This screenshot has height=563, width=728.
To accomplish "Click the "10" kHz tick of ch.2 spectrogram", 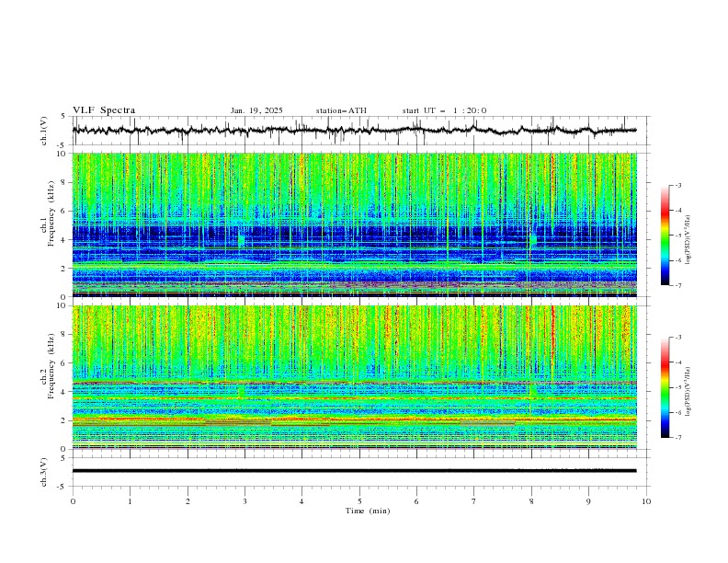I will pos(62,305).
